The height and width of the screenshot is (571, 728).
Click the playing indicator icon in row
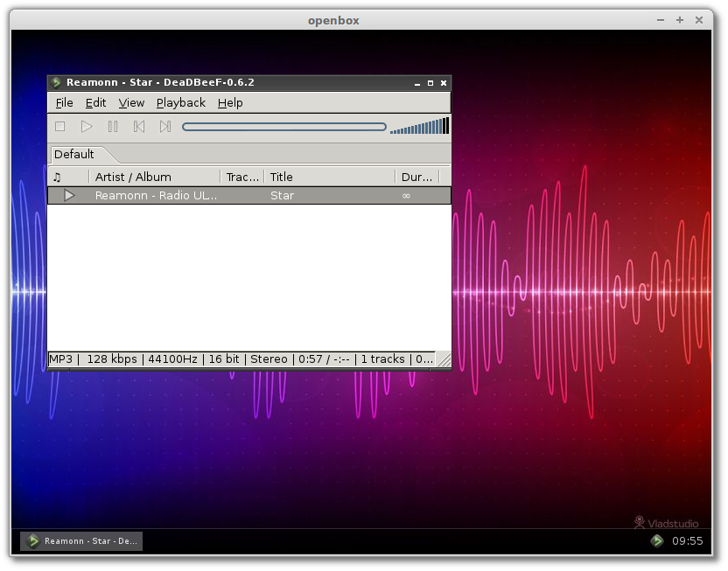69,195
